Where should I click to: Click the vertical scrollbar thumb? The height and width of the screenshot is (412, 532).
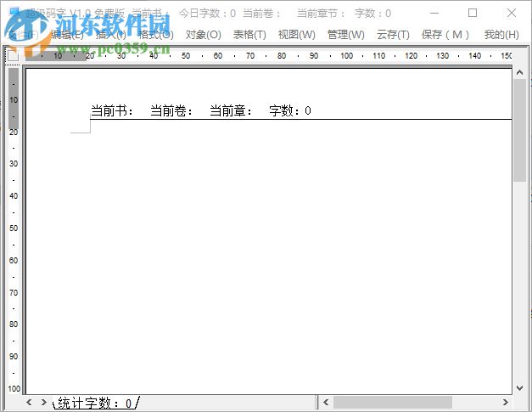(519, 131)
